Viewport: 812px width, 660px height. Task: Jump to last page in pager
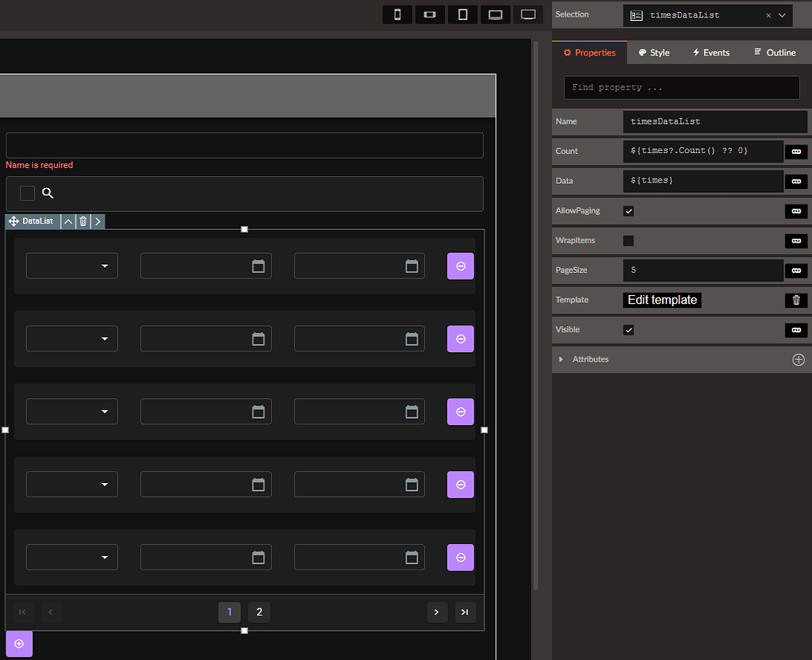coord(465,612)
